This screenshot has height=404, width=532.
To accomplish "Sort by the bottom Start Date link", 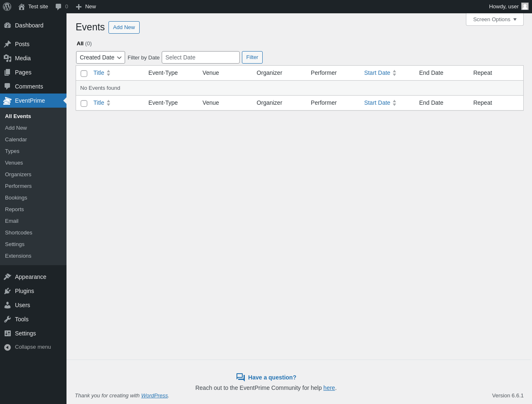I will coord(377,103).
